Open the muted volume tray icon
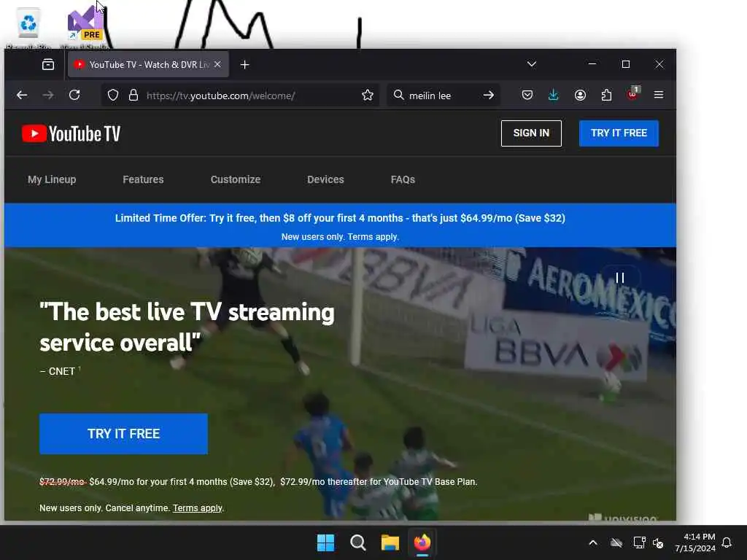This screenshot has width=747, height=560. pos(659,542)
